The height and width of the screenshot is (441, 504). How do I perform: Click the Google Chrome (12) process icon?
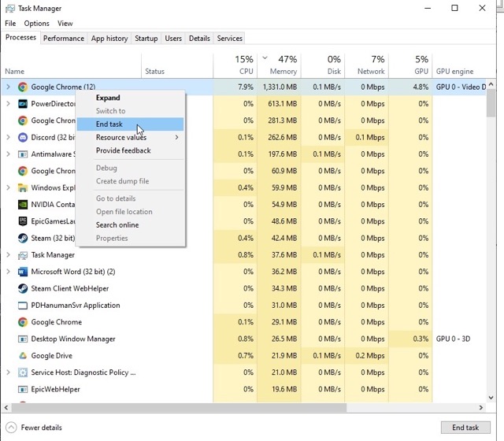pos(23,87)
